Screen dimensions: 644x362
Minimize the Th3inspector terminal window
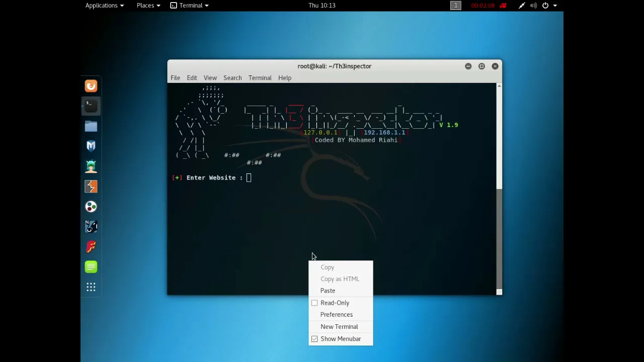(x=468, y=66)
